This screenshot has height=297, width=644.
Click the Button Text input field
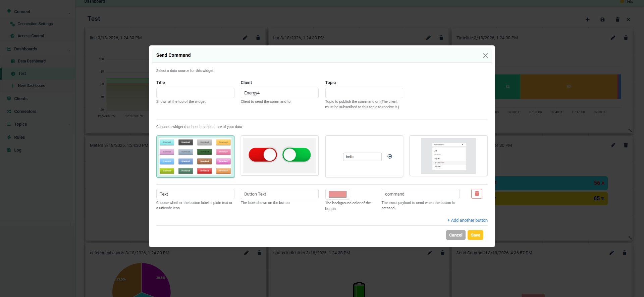click(279, 194)
